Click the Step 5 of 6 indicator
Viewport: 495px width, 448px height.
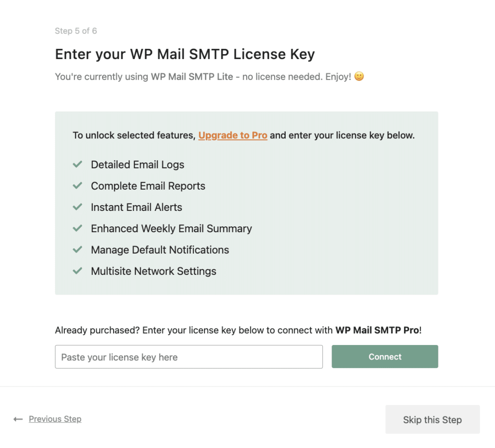click(x=76, y=30)
